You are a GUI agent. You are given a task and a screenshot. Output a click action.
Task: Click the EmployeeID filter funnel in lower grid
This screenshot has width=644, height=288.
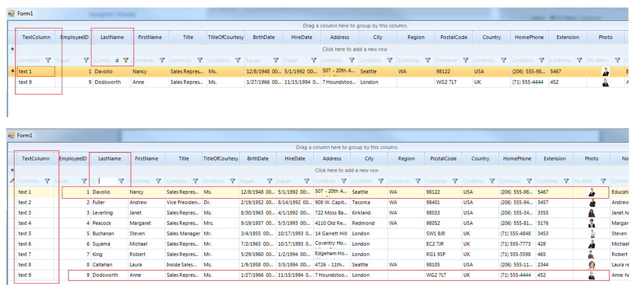84,181
